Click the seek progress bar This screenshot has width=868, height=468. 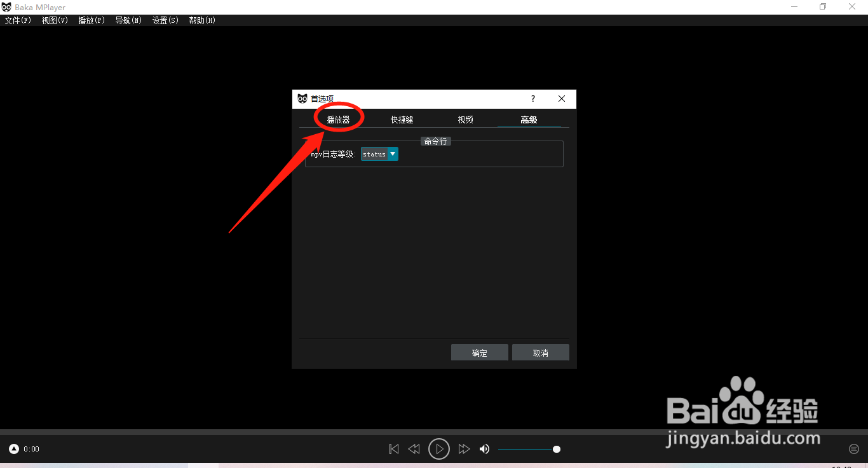click(x=434, y=432)
